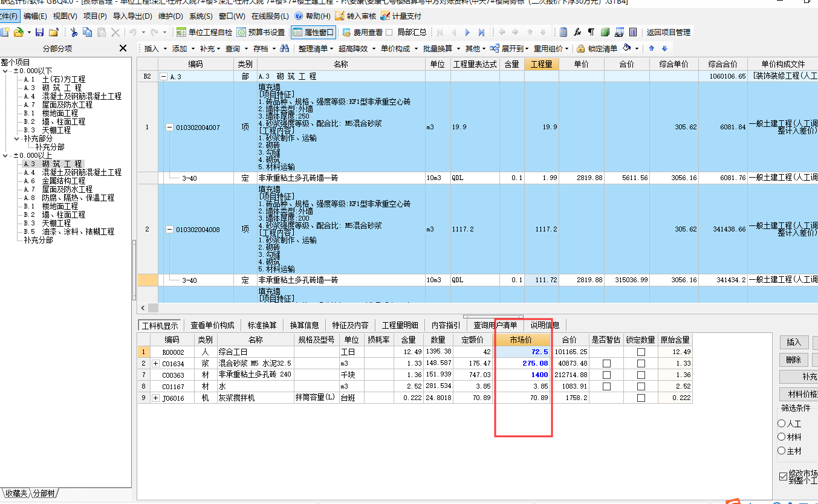Open the calculator icon in toolbar
818x504 pixels.
[563, 32]
